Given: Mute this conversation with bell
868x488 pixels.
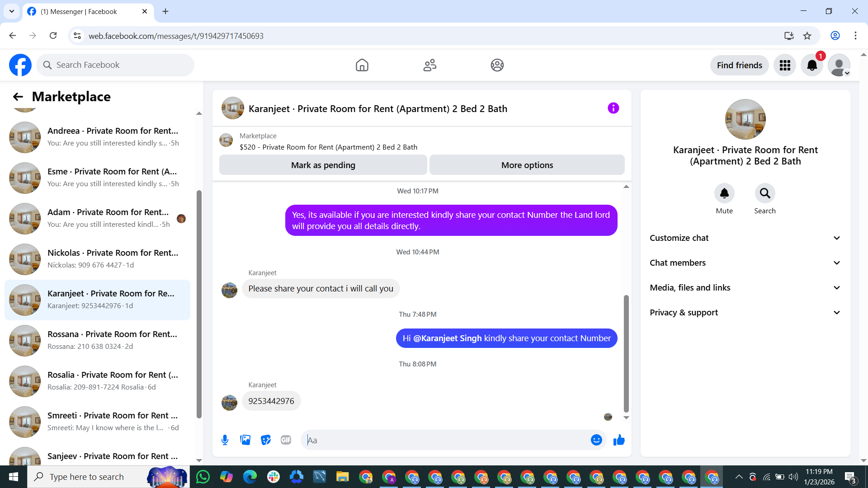Looking at the screenshot, I should (x=724, y=193).
